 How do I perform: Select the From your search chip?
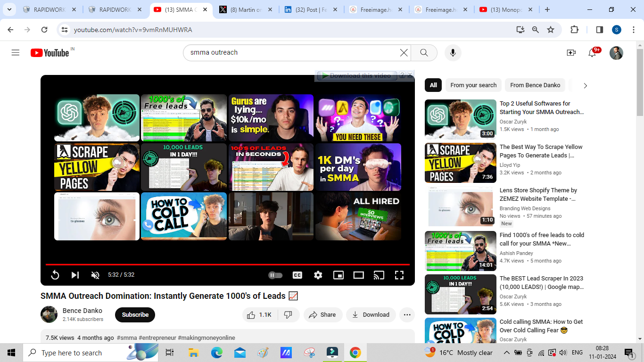[x=473, y=85]
